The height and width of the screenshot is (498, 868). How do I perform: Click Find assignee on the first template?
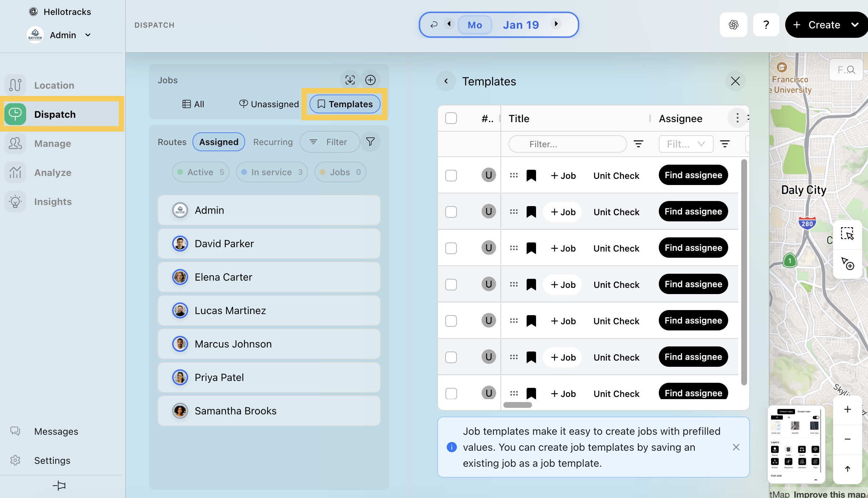693,175
